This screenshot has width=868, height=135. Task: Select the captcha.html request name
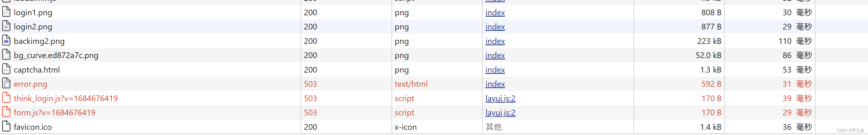pos(37,70)
